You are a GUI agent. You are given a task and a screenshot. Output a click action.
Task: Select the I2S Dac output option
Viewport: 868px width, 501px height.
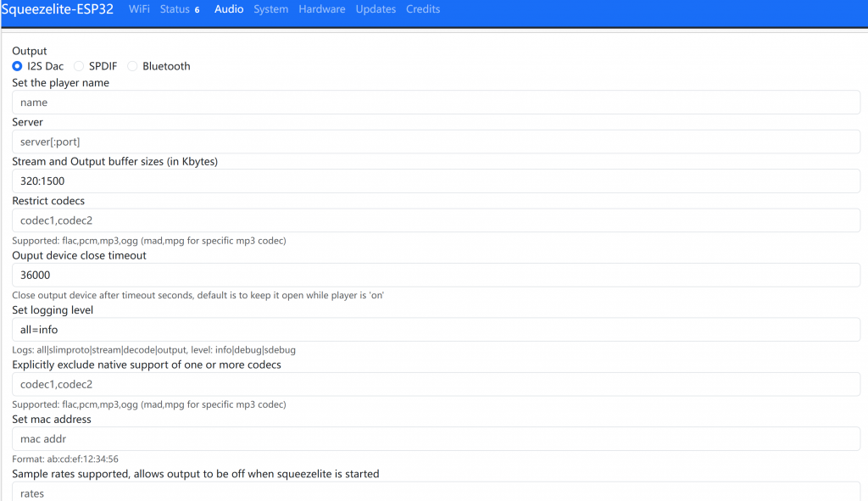pos(18,66)
